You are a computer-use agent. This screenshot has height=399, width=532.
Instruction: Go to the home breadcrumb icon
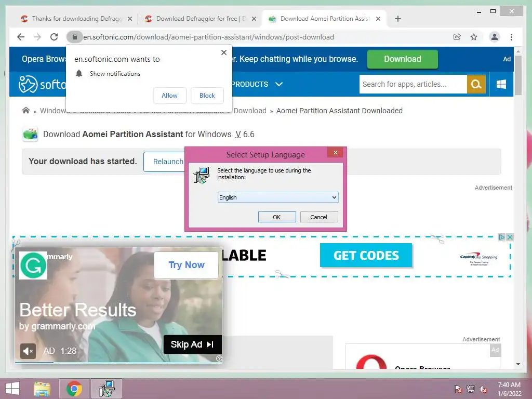click(26, 110)
